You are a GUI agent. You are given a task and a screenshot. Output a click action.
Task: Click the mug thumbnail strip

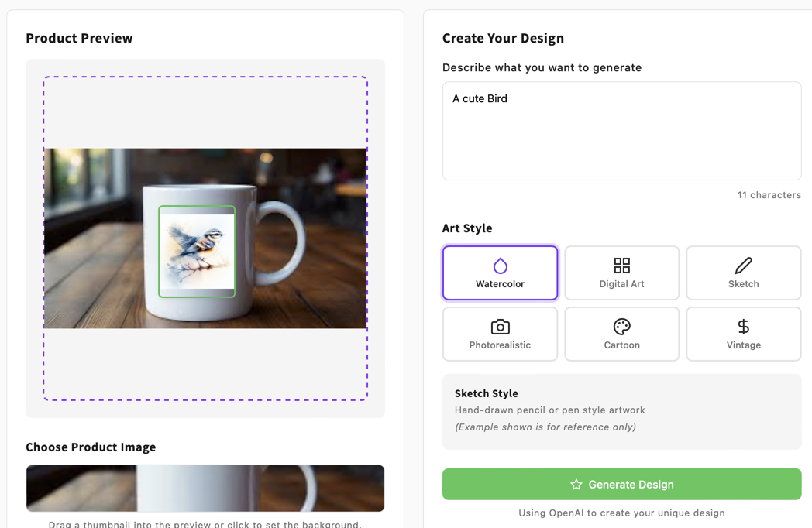[205, 489]
